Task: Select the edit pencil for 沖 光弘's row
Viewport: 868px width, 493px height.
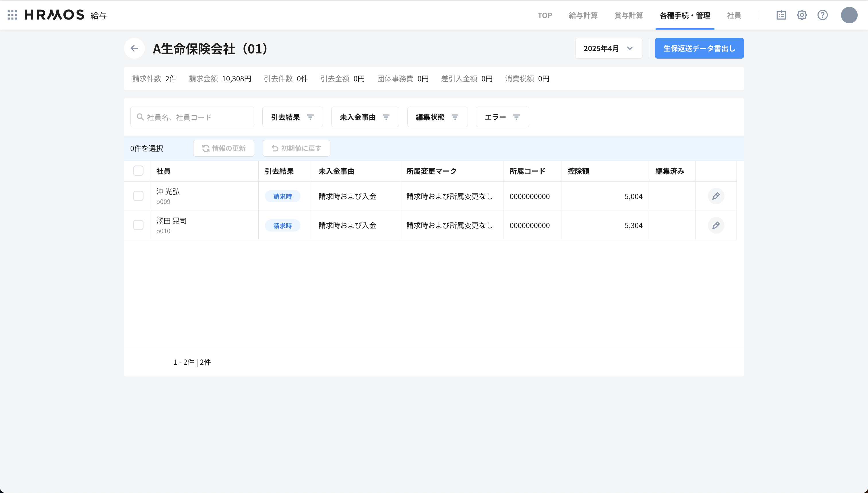Action: pos(716,196)
